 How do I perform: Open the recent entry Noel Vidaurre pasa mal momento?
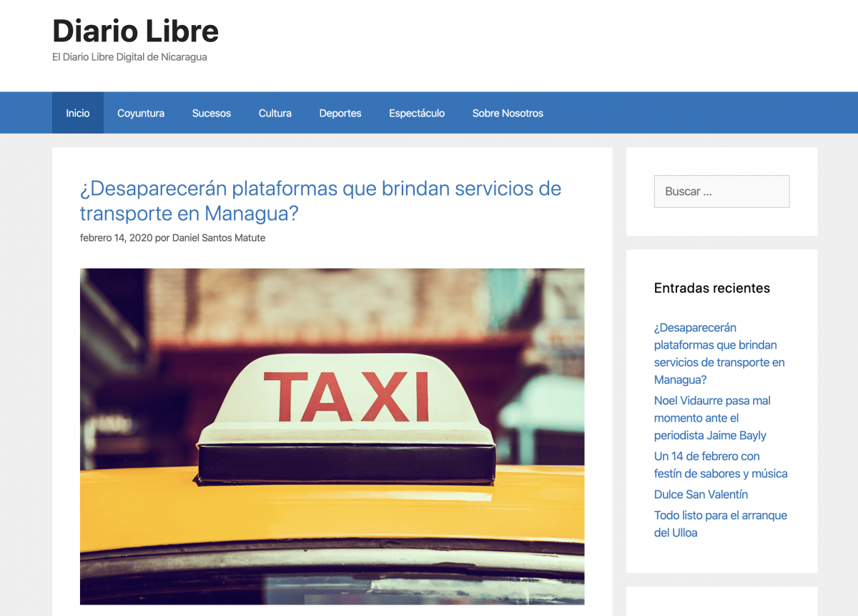(x=712, y=418)
